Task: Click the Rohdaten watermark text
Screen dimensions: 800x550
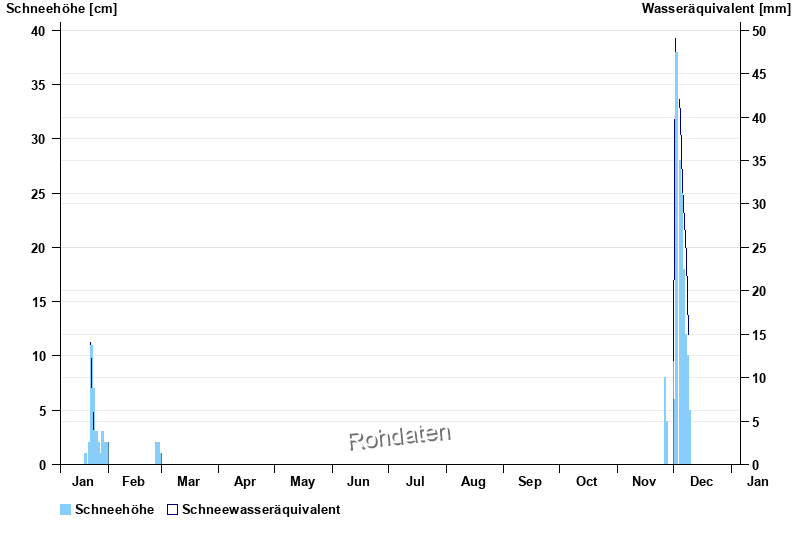Action: 399,437
